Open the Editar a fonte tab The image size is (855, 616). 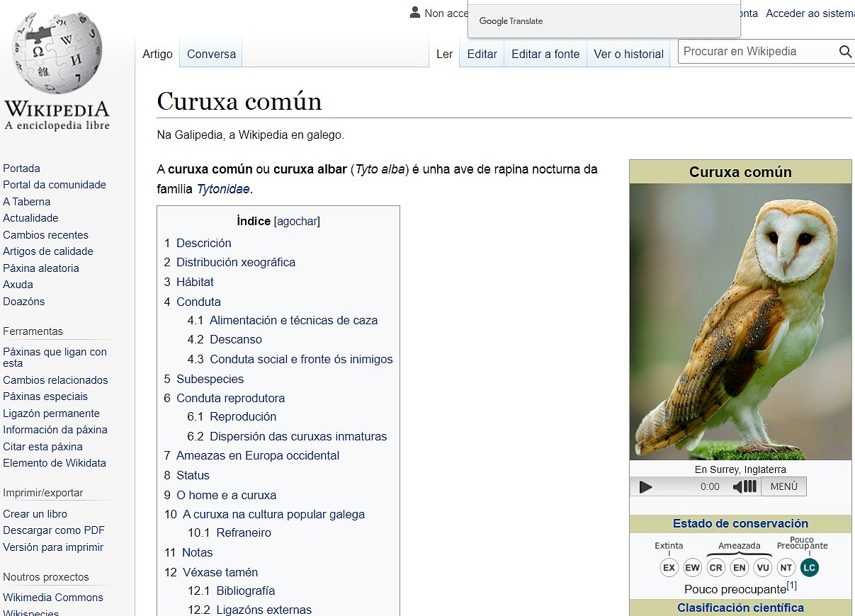pos(545,54)
